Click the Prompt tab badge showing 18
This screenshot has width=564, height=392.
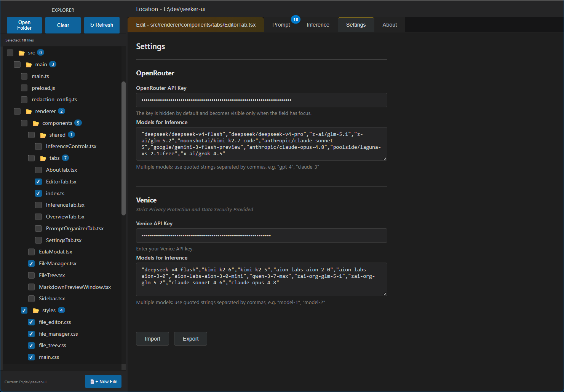[x=296, y=19]
